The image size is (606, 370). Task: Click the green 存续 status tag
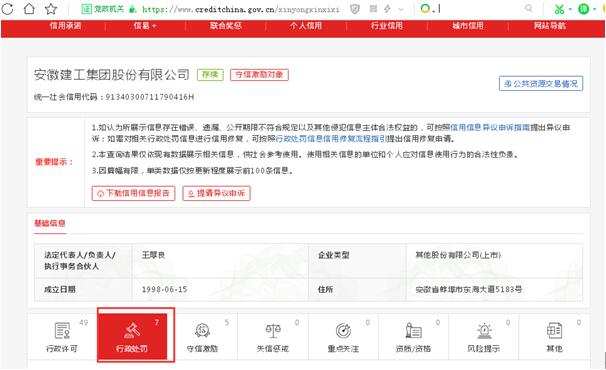tap(210, 75)
